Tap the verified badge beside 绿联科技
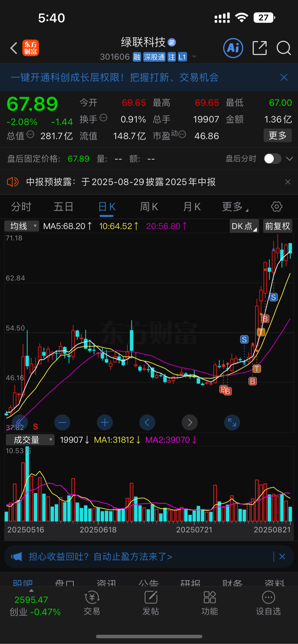This screenshot has height=644, width=298. [172, 42]
